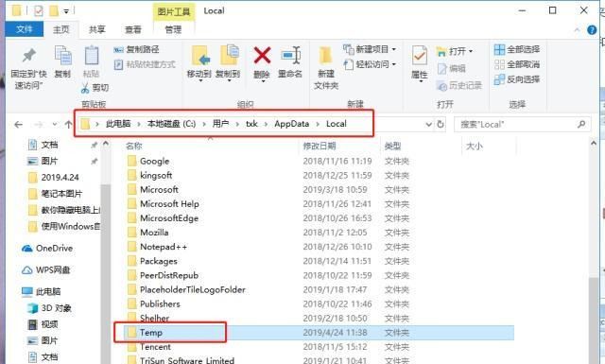
Task: Open the quick access toolbar customize dropdown
Action: point(66,11)
